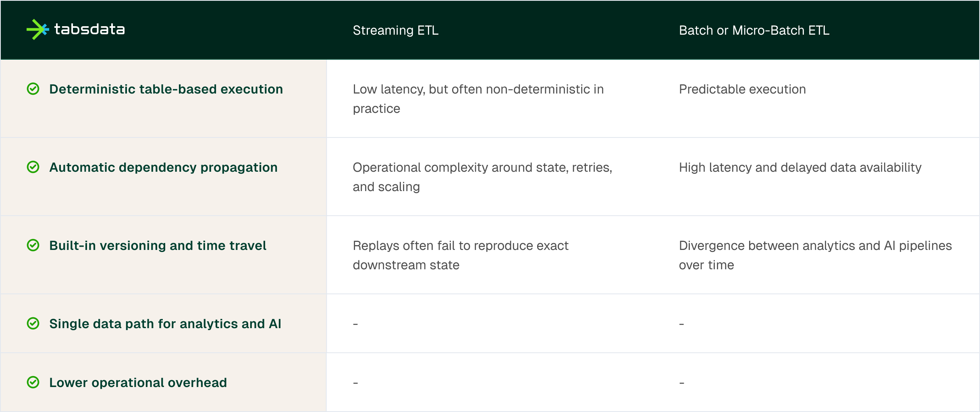Screen dimensions: 980x412
Task: Click the tabsdata wordmark text
Action: pyautogui.click(x=89, y=29)
